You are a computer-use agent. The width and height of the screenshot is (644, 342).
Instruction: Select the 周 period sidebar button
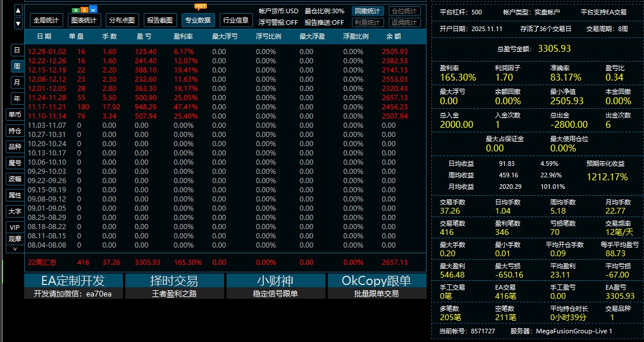tap(17, 66)
